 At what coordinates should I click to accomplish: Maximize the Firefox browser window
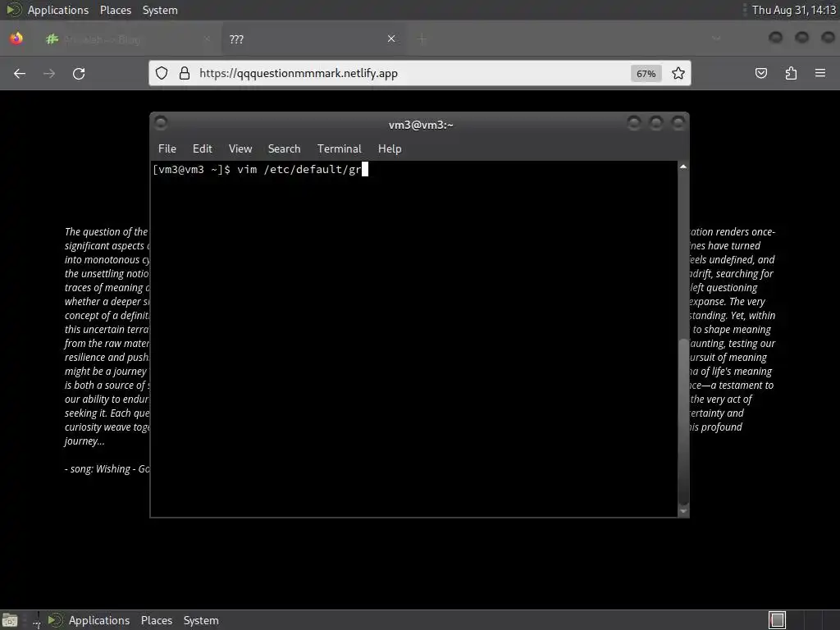click(x=801, y=37)
